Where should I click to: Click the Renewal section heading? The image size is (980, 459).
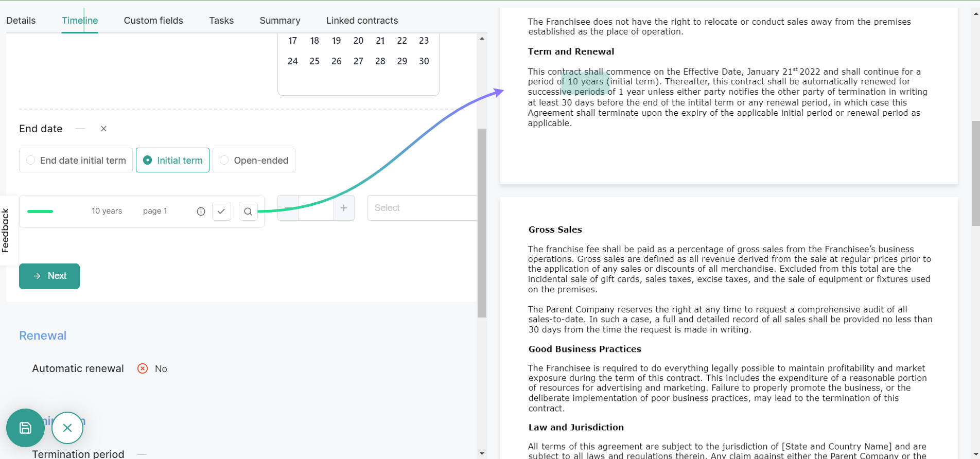click(43, 336)
